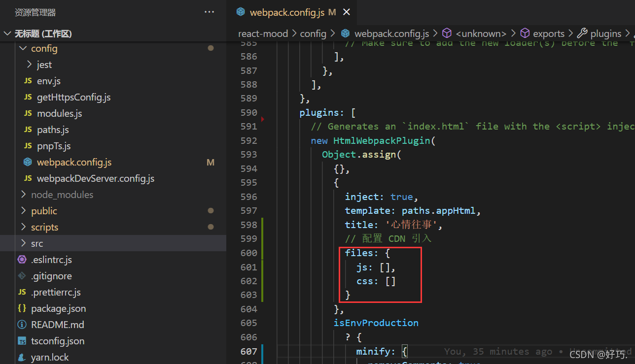
Task: Click react-mood in the breadcrumb
Action: pos(262,33)
